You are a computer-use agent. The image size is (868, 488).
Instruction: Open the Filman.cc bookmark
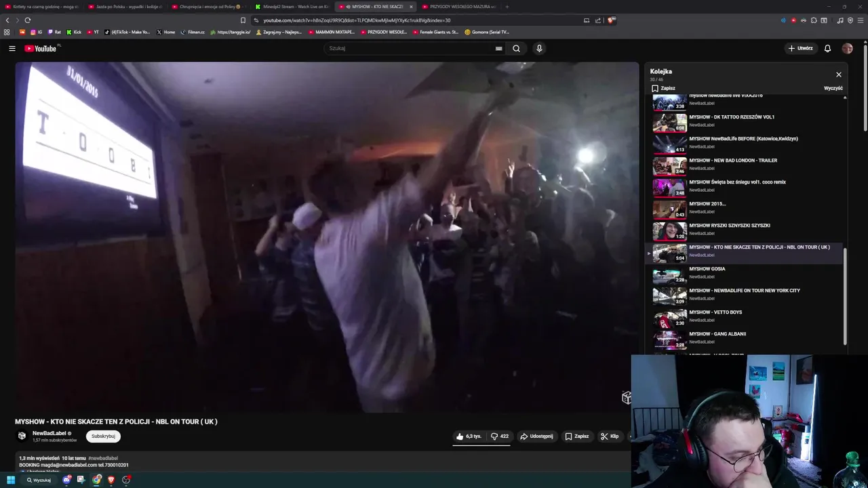tap(193, 32)
